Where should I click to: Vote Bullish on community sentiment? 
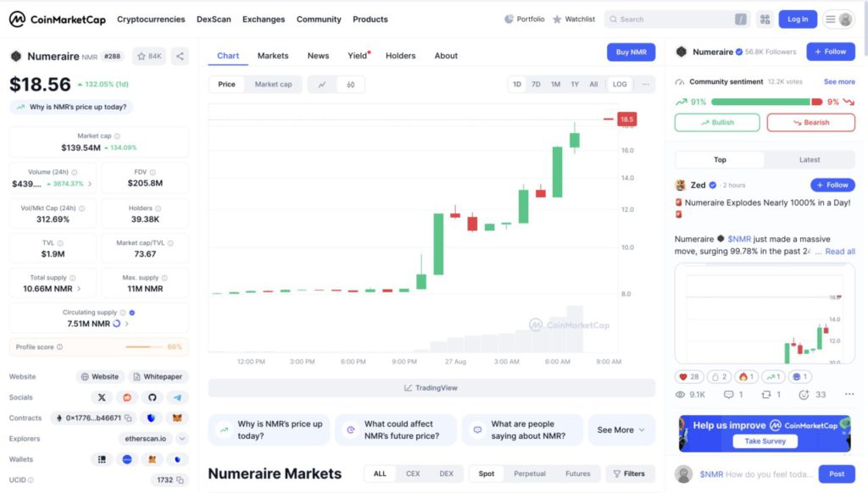tap(717, 123)
